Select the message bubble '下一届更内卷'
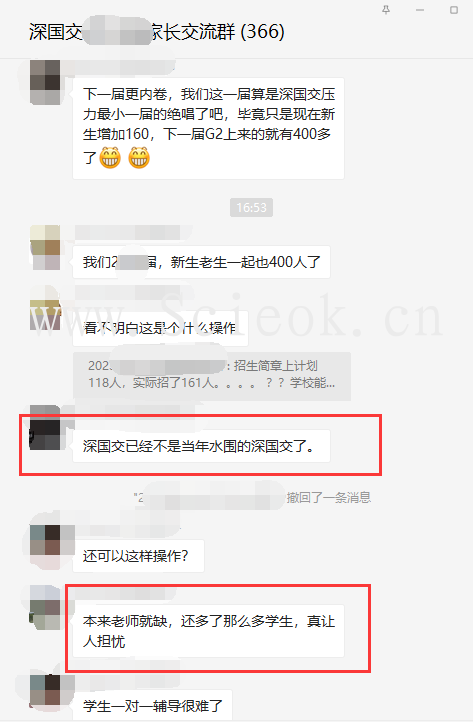Viewport: 473px width, 722px height. click(209, 128)
